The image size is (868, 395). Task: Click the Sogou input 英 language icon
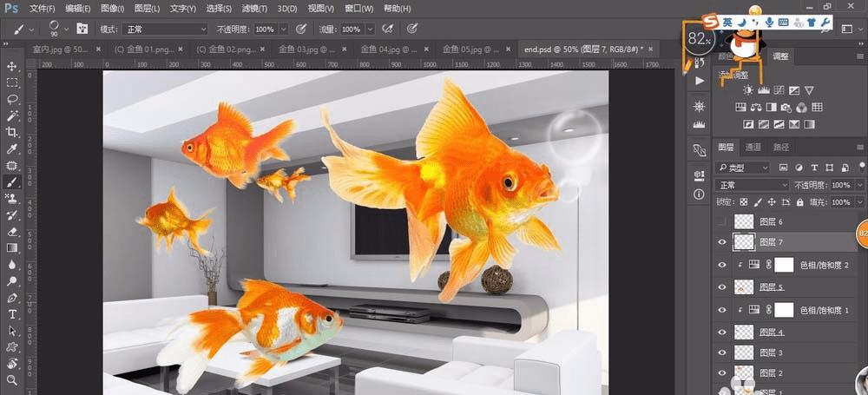pyautogui.click(x=727, y=23)
